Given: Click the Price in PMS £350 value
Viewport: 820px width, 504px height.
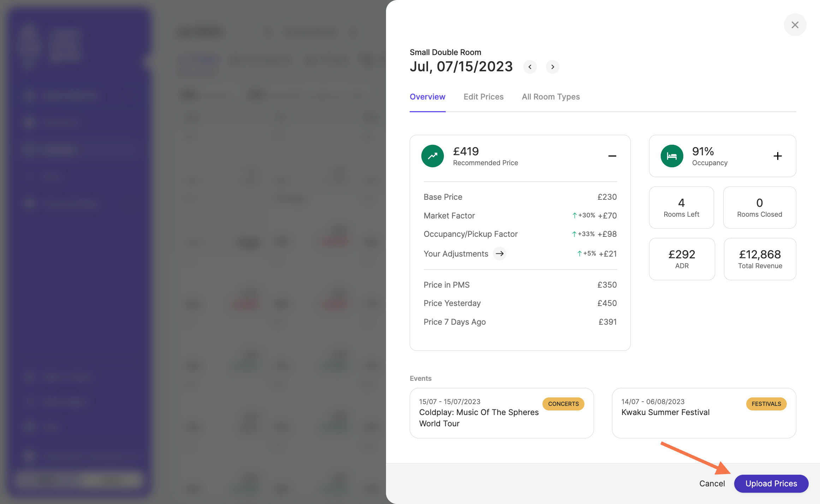Looking at the screenshot, I should click(x=607, y=285).
